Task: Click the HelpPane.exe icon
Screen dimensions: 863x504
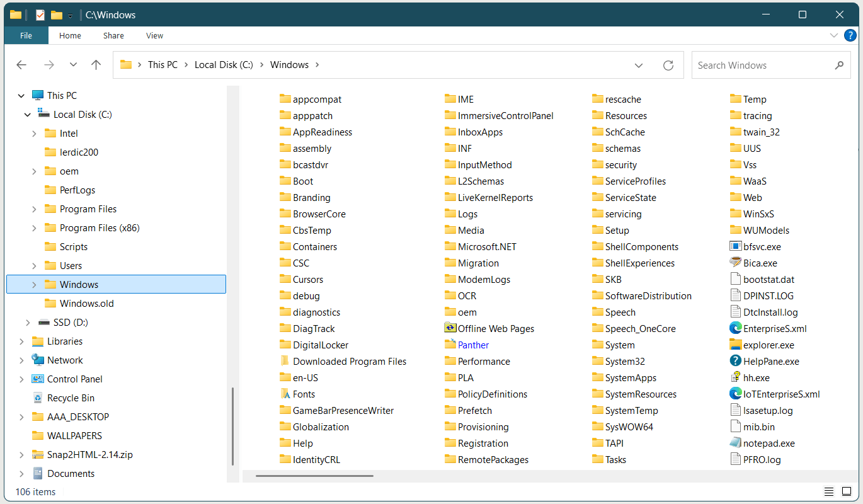Action: click(x=735, y=361)
